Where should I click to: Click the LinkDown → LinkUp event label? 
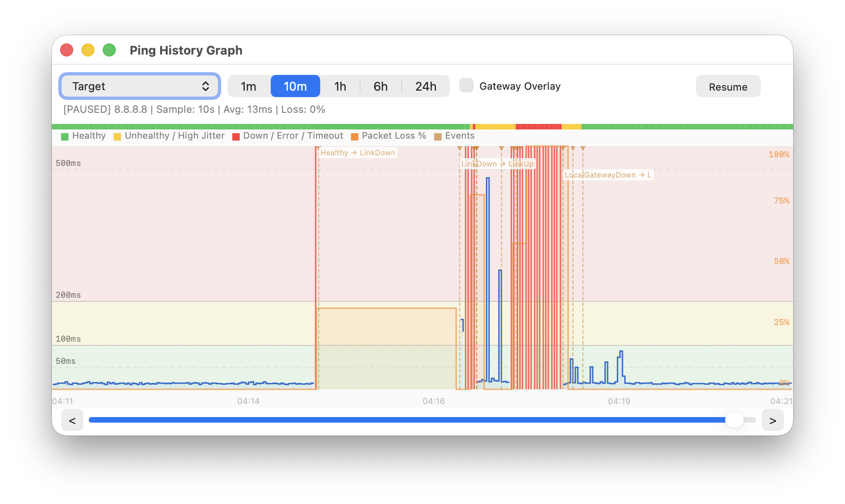pos(497,164)
